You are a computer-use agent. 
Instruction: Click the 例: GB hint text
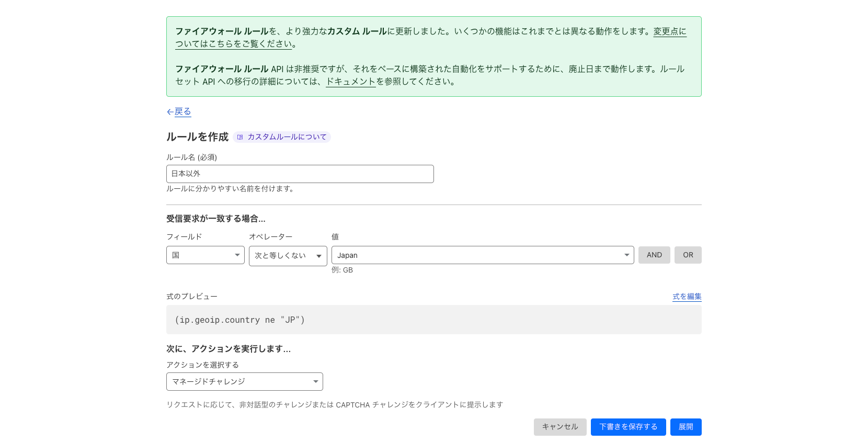pyautogui.click(x=342, y=270)
